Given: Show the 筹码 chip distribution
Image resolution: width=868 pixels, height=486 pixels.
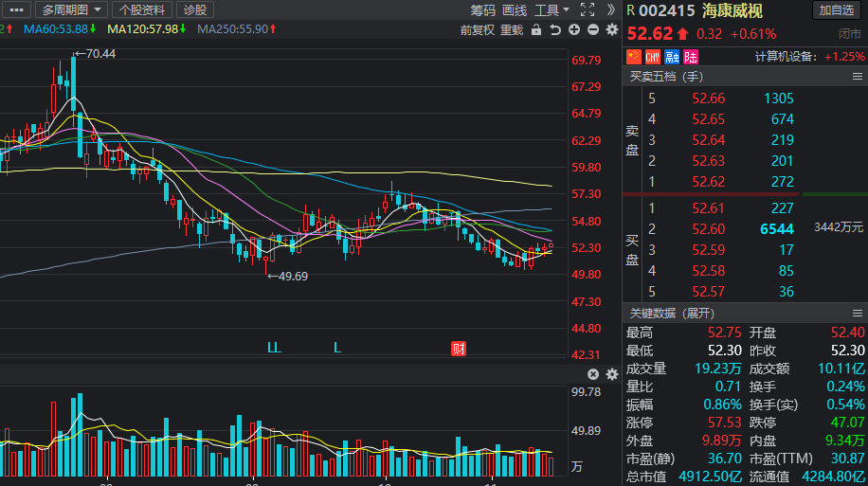Looking at the screenshot, I should click(x=482, y=10).
